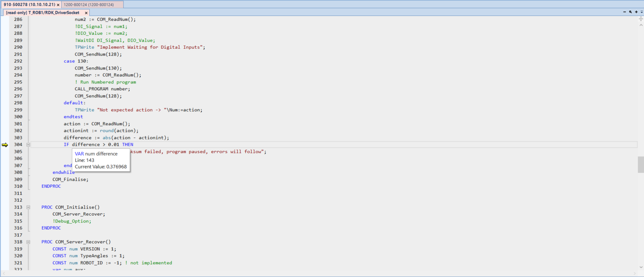
Task: Close the 910-500278 controller tab
Action: tap(58, 5)
